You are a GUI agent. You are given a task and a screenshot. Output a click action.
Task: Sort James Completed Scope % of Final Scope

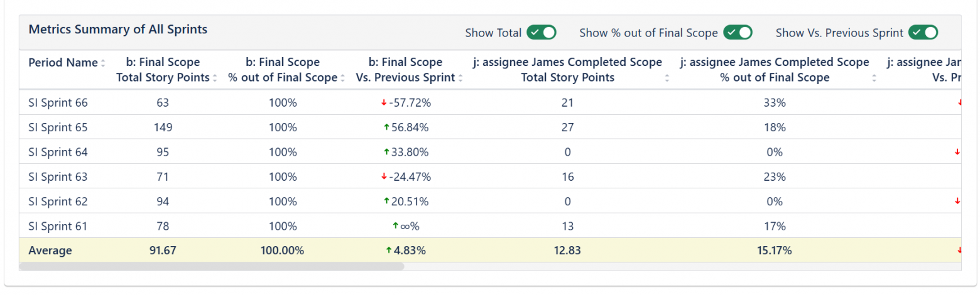tap(874, 78)
